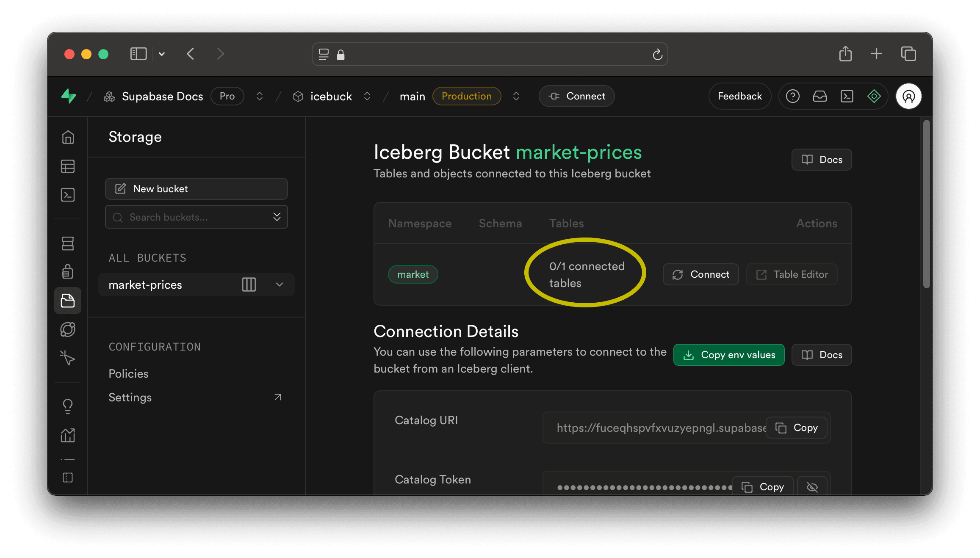Expand the market-prices bucket chevron
This screenshot has width=980, height=558.
pos(280,285)
